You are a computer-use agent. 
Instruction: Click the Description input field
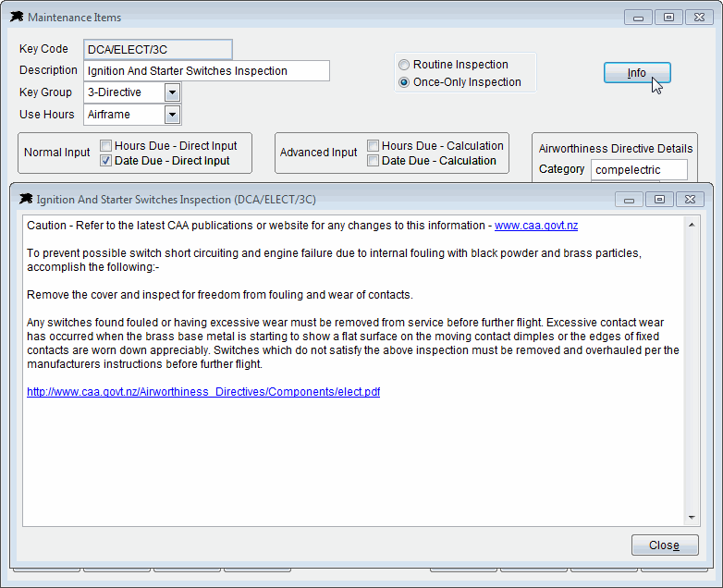point(206,70)
